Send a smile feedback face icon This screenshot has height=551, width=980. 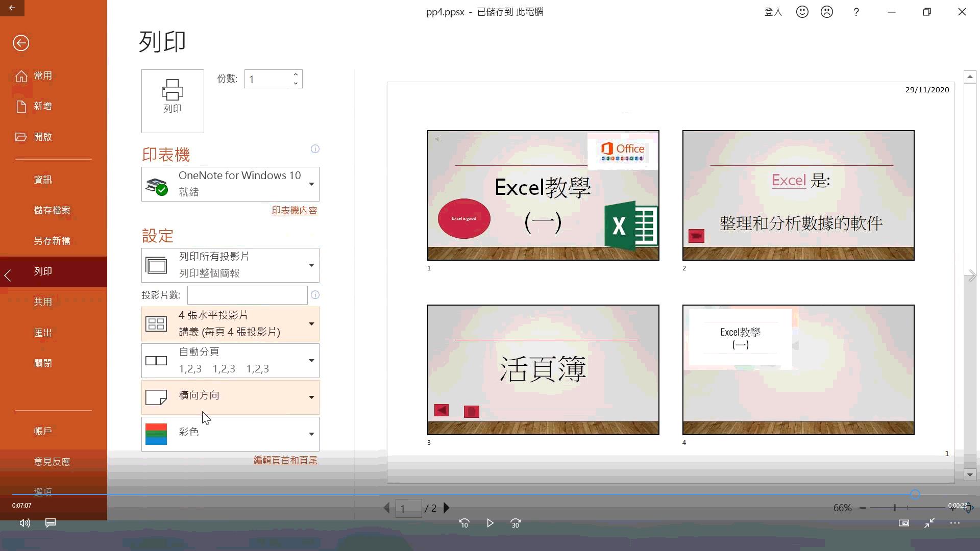[x=802, y=12]
